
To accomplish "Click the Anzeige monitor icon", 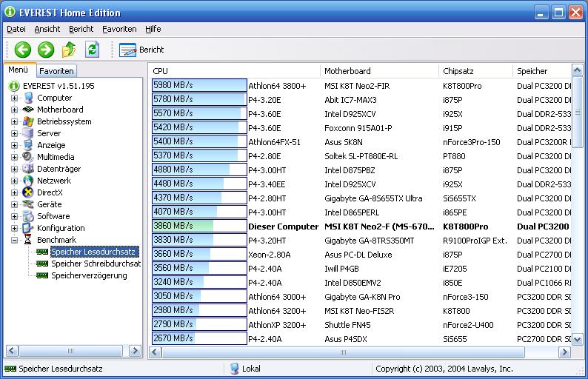I will coord(28,145).
